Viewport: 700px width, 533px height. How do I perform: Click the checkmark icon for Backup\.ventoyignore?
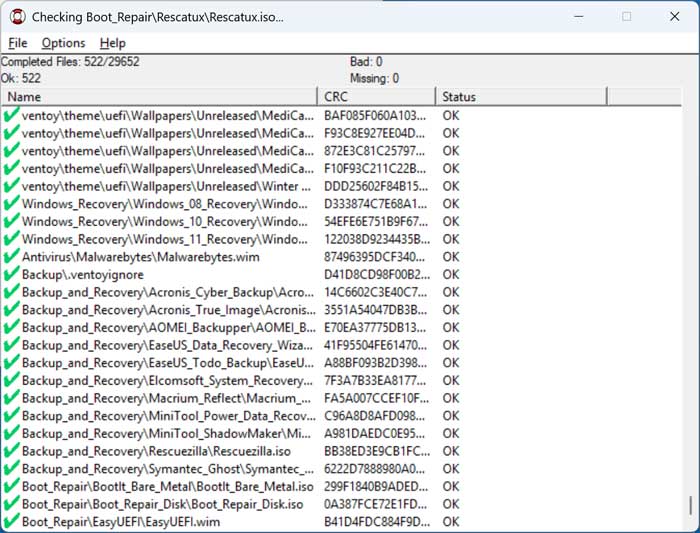coord(11,274)
